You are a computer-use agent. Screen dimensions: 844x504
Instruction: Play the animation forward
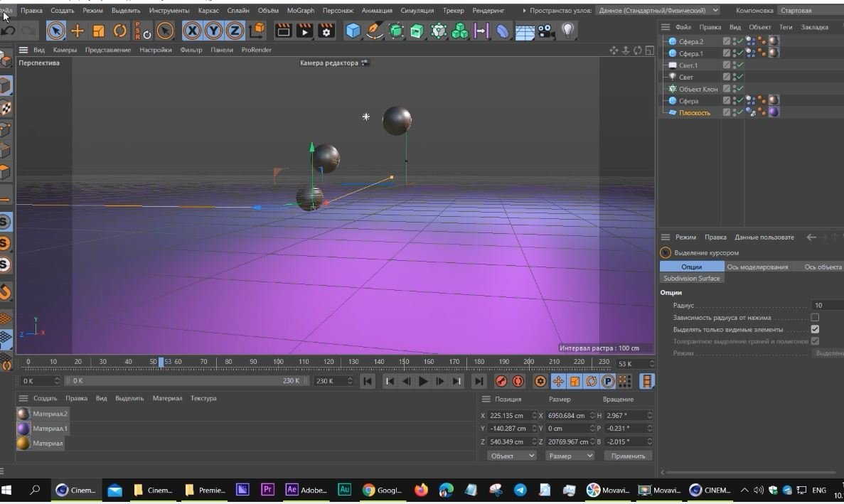pyautogui.click(x=423, y=381)
